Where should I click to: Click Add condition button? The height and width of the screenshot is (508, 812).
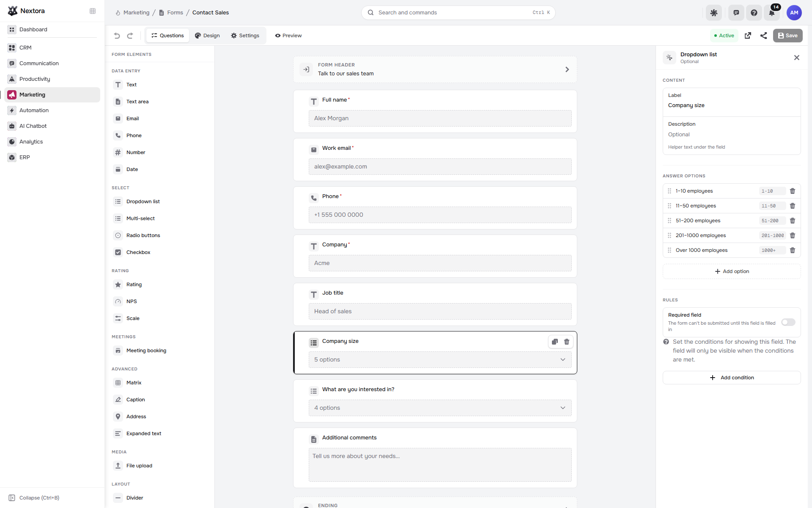tap(732, 378)
